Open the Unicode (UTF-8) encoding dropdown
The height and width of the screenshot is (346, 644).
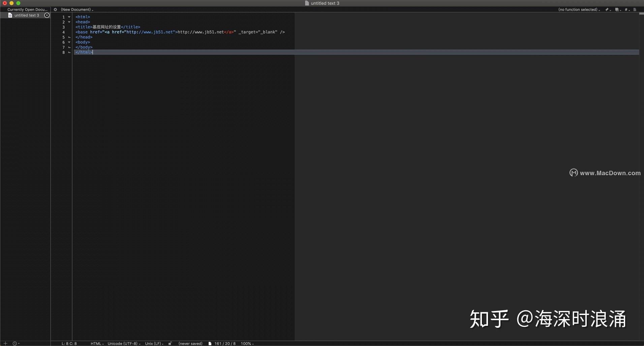click(x=123, y=343)
